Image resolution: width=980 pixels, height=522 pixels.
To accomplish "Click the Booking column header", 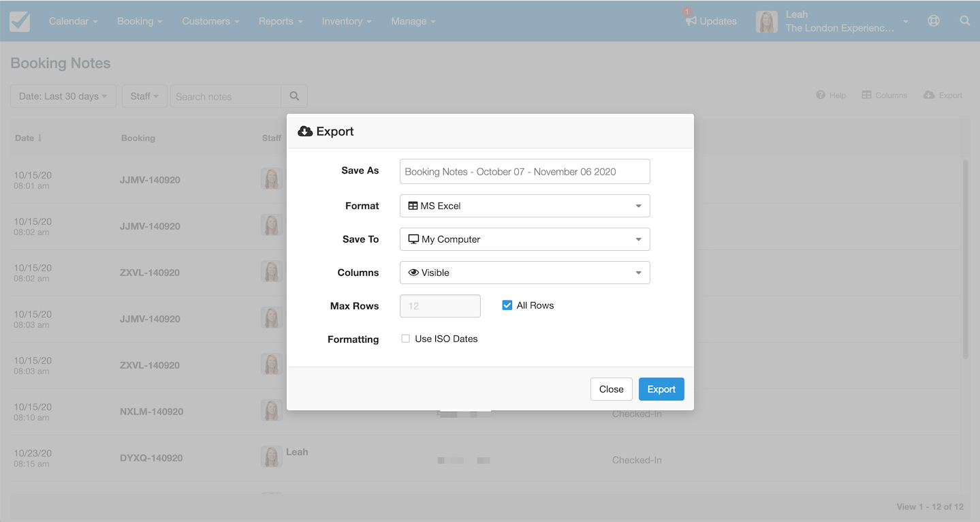I will [138, 138].
